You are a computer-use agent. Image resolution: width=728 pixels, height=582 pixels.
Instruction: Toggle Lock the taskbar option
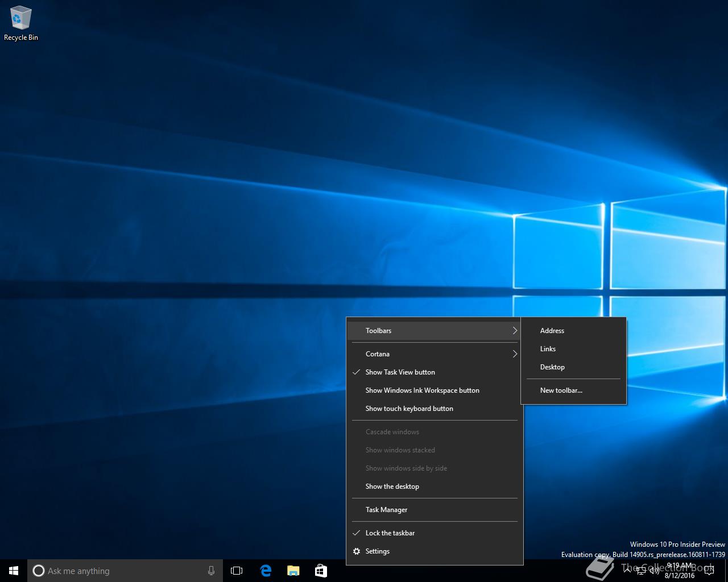point(390,533)
